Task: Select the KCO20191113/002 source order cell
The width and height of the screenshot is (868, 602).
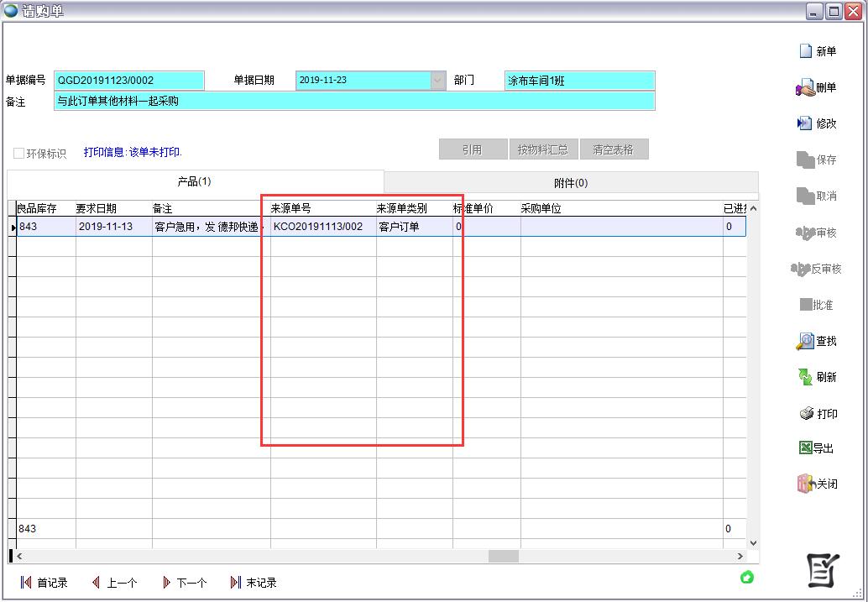Action: pos(319,227)
